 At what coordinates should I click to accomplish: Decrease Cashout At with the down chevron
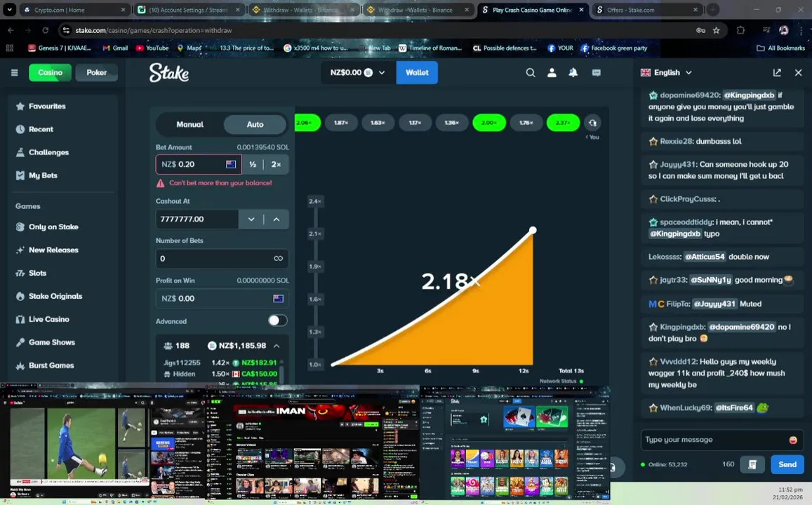pos(251,219)
